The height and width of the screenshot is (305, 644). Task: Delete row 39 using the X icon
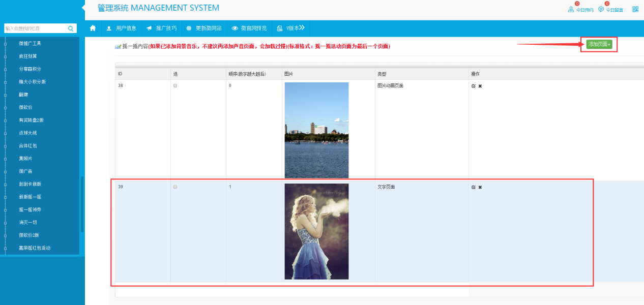(x=480, y=187)
